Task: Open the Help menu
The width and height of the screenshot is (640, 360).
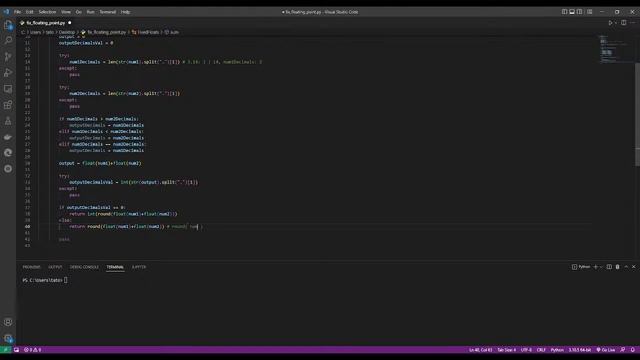Action: [126, 12]
